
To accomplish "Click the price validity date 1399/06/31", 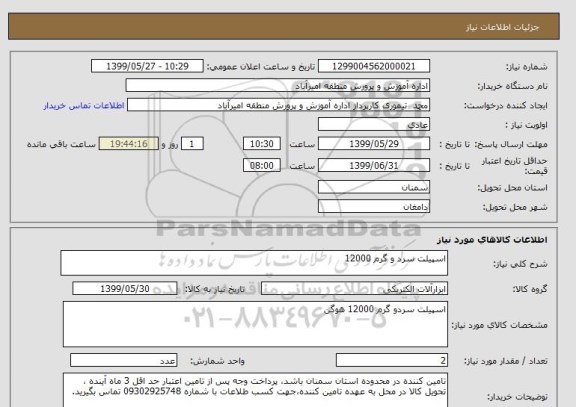I will coord(374,166).
